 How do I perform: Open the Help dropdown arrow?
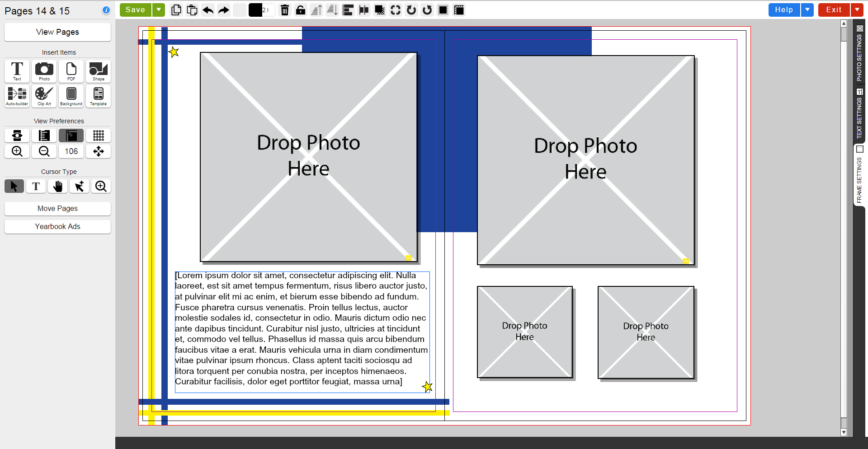pos(807,9)
